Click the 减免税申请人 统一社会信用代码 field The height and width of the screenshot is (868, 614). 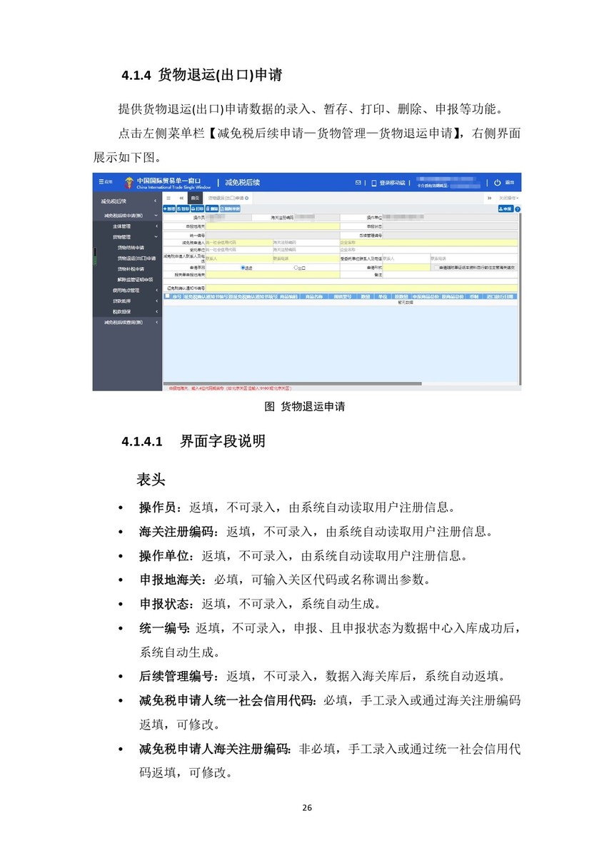pos(238,243)
